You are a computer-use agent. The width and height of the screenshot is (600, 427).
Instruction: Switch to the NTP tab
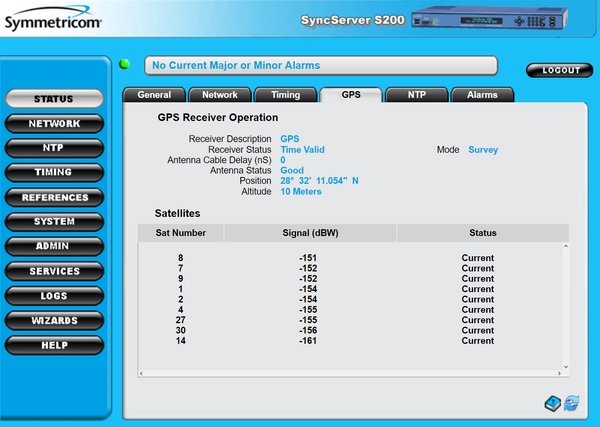415,95
